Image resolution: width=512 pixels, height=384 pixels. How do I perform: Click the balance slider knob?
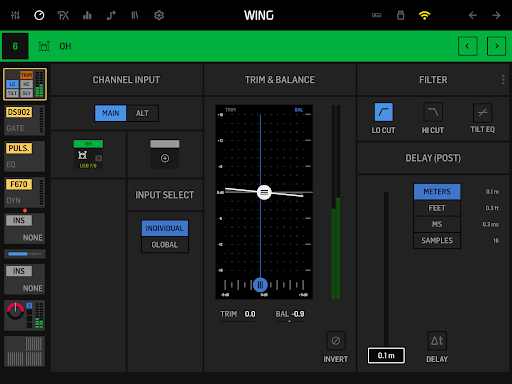coord(260,285)
